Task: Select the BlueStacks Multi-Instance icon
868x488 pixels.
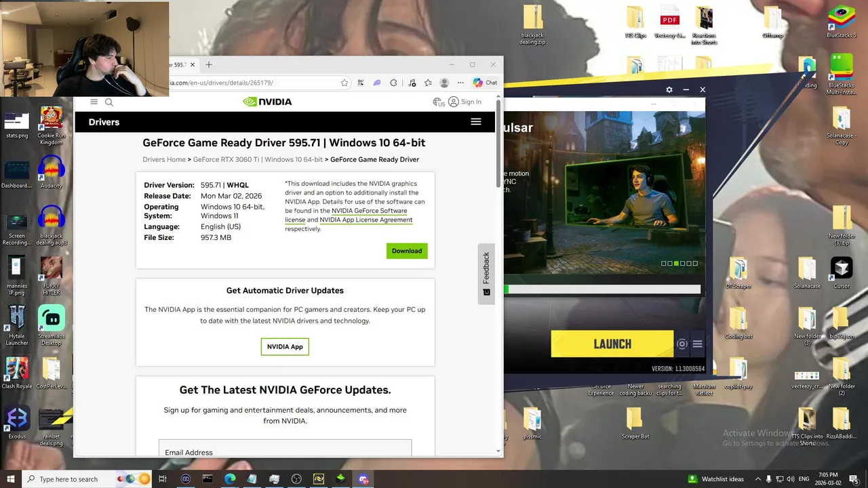Action: coord(842,75)
